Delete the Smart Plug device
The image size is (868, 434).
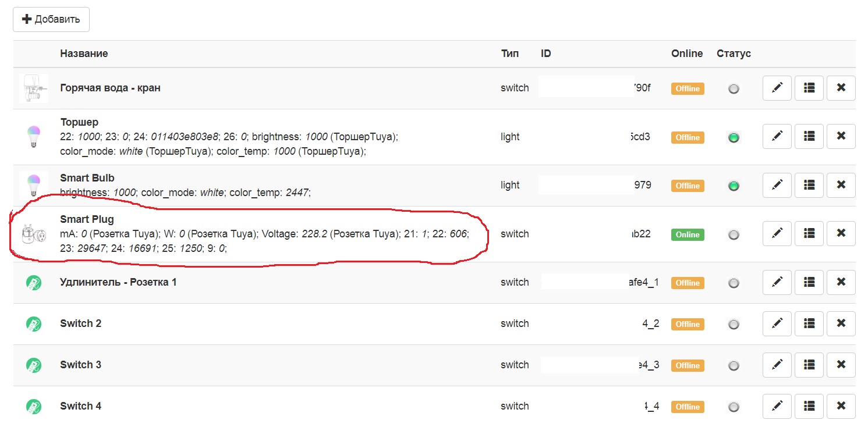841,234
